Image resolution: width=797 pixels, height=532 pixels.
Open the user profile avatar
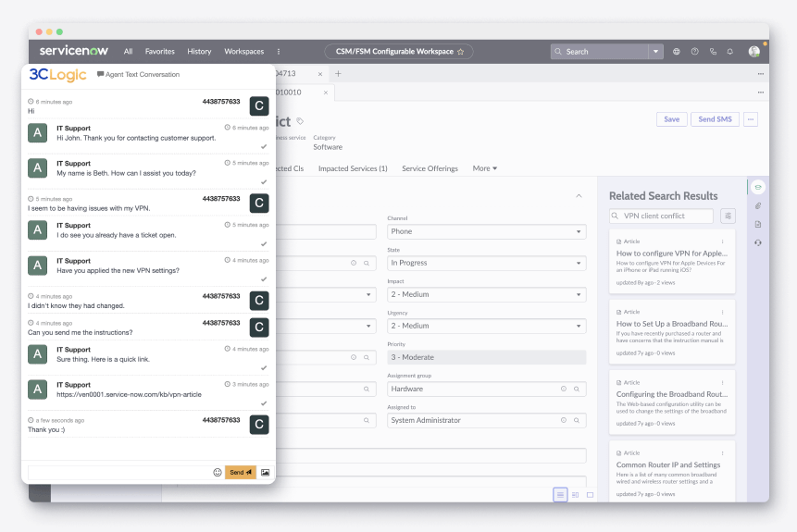(754, 51)
